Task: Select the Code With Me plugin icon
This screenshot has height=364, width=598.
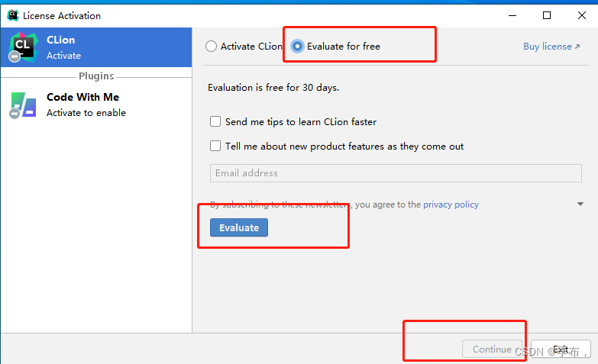Action: click(23, 105)
